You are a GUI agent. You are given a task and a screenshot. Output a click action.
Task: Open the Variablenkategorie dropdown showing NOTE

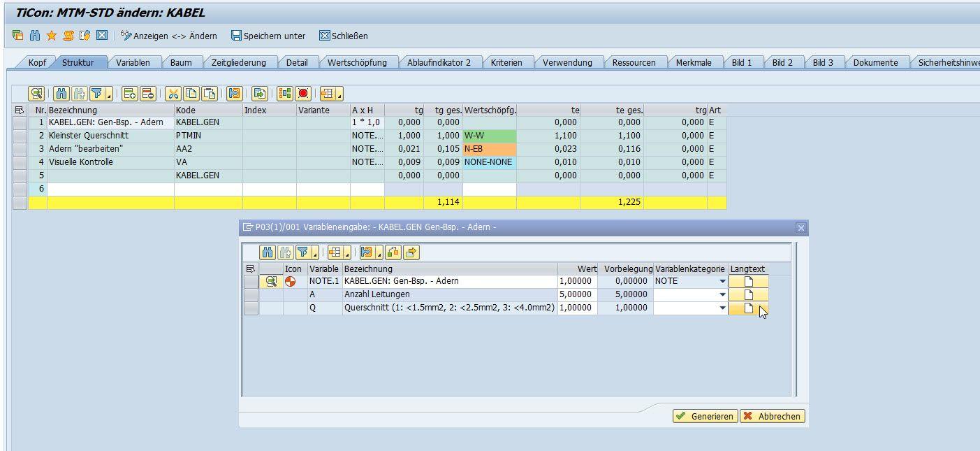[722, 281]
